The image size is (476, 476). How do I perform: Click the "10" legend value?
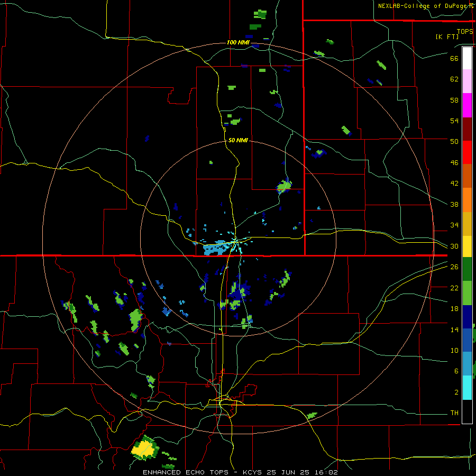point(454,350)
